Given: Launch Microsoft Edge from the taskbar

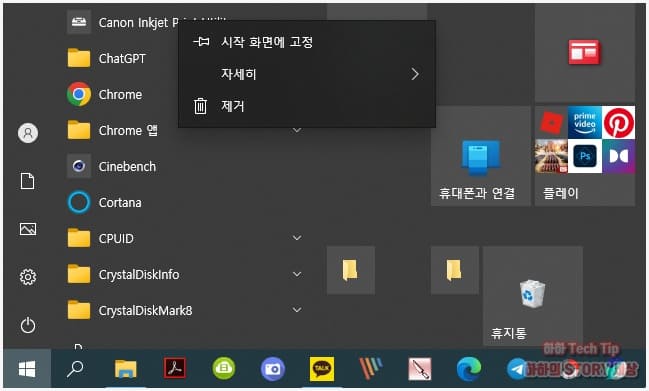Looking at the screenshot, I should tap(469, 368).
